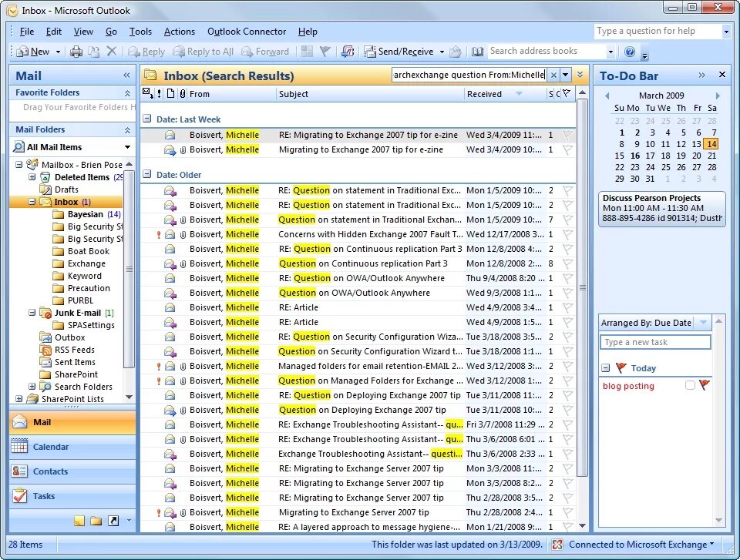
Task: Click the importance column header icon
Action: tap(159, 93)
